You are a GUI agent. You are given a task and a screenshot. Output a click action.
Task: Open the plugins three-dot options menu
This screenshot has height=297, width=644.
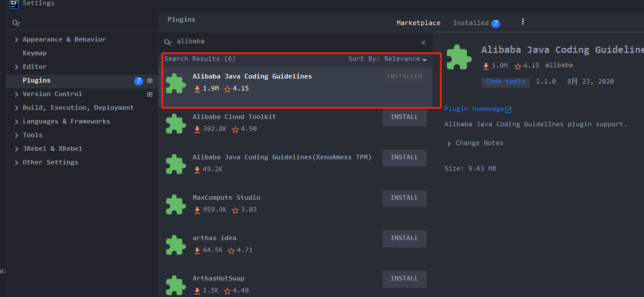(x=523, y=22)
